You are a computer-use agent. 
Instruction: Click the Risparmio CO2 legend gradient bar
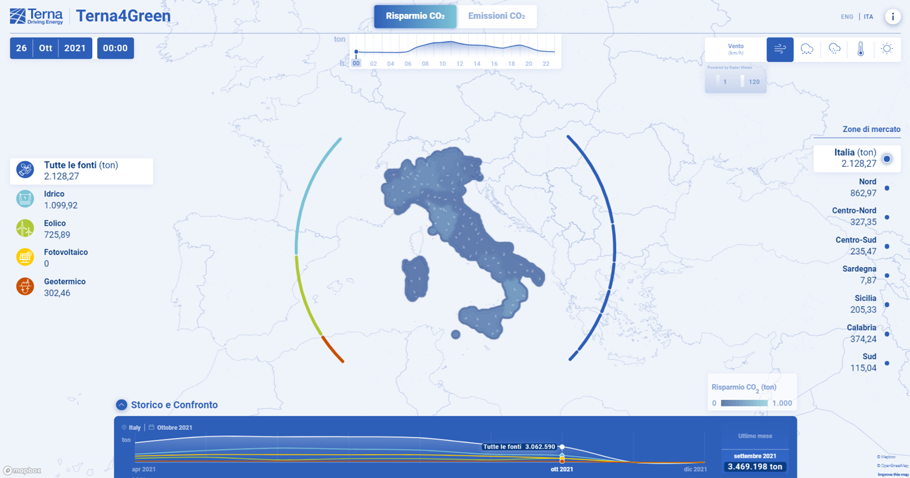click(x=744, y=403)
